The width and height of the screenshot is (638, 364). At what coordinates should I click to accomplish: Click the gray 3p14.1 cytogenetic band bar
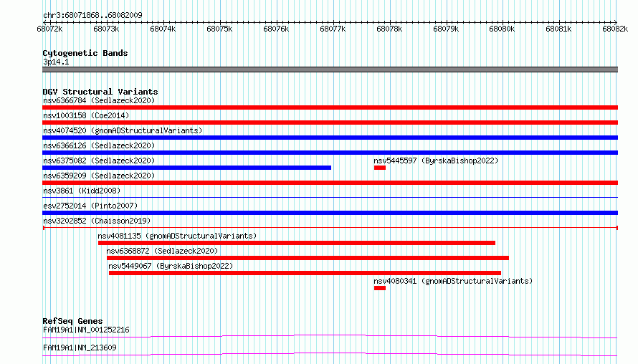click(x=330, y=70)
